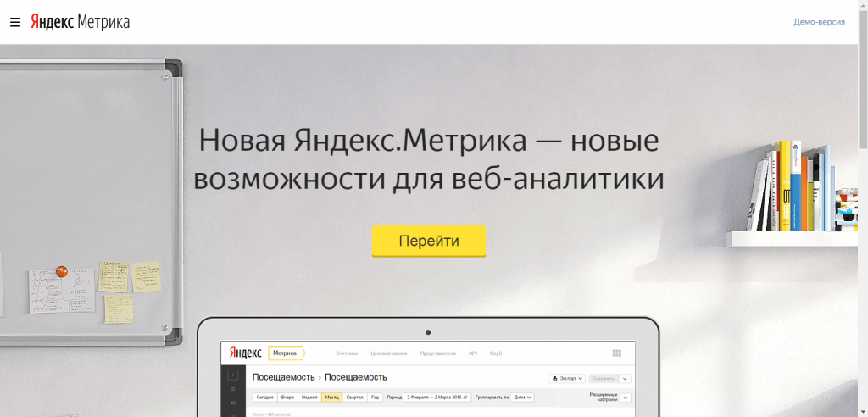
Task: Select the Год period tab in preview
Action: click(376, 397)
